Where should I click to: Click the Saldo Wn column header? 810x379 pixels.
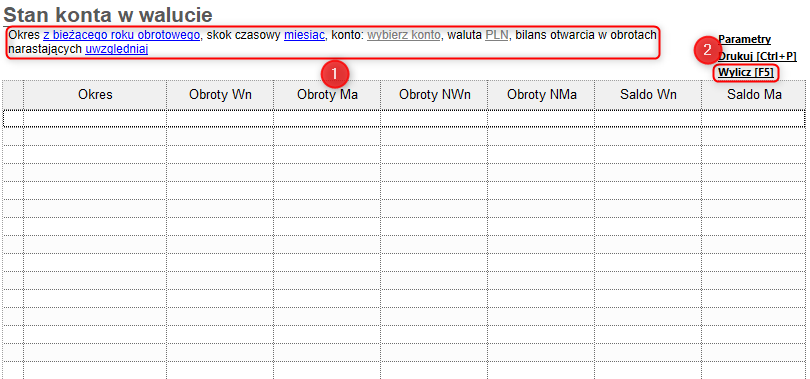point(648,94)
